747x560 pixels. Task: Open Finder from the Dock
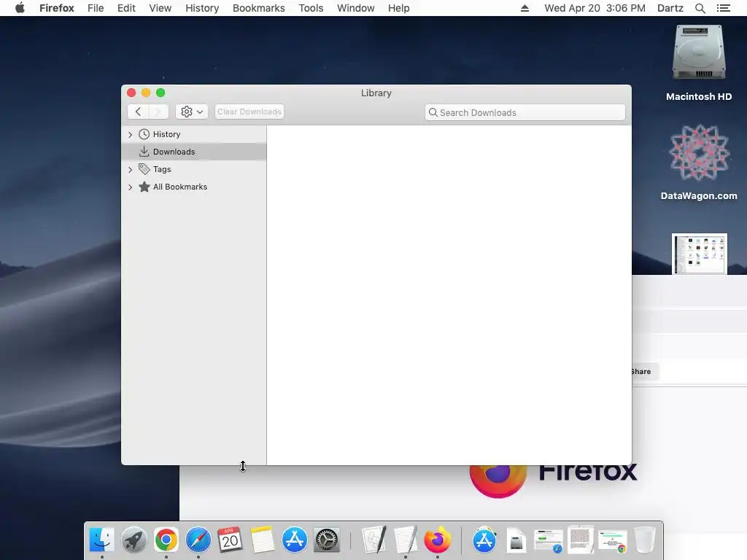tap(101, 540)
